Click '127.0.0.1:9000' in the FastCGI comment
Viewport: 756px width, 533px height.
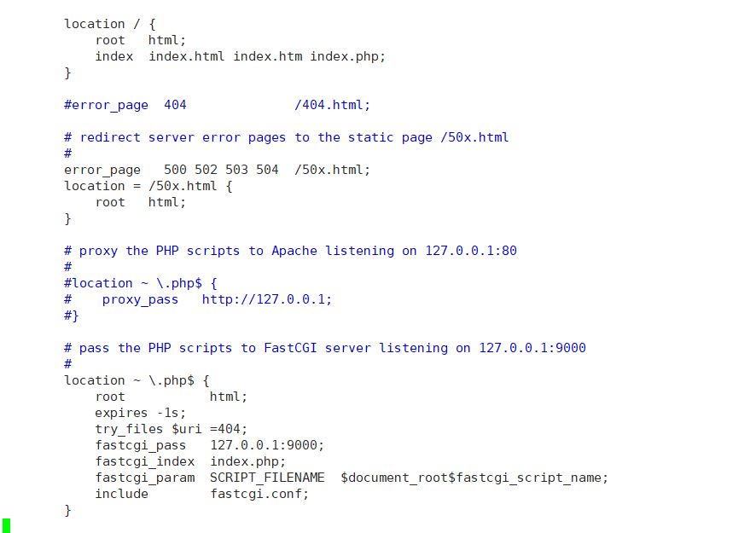coord(532,348)
